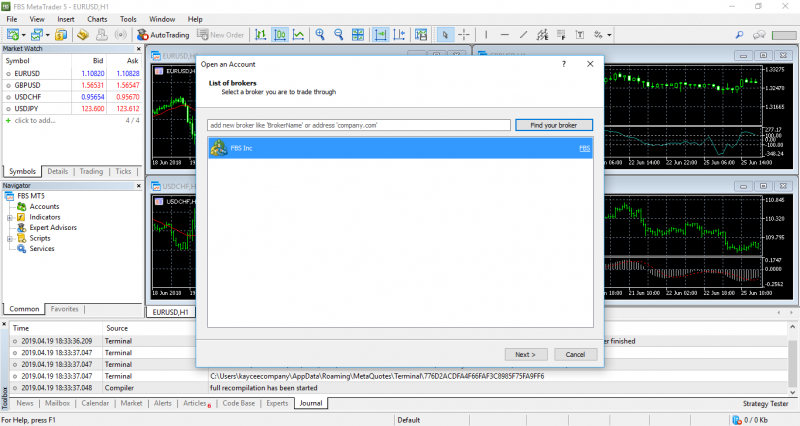Open the New Chart toolbar icon

coord(13,35)
